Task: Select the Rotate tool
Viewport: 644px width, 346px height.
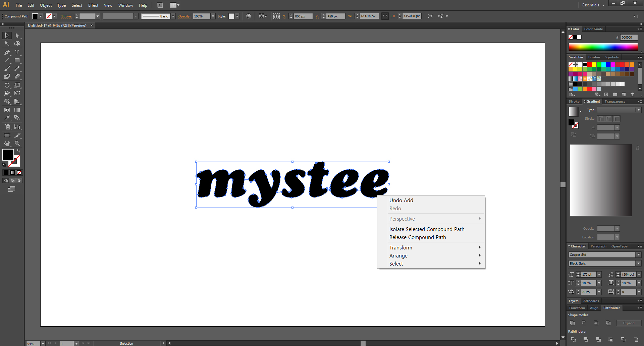Action: click(x=7, y=85)
